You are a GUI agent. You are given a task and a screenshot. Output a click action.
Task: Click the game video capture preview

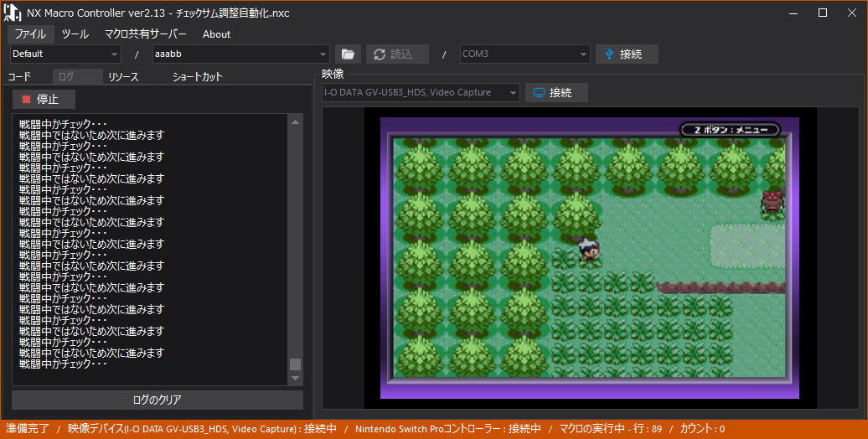click(590, 258)
